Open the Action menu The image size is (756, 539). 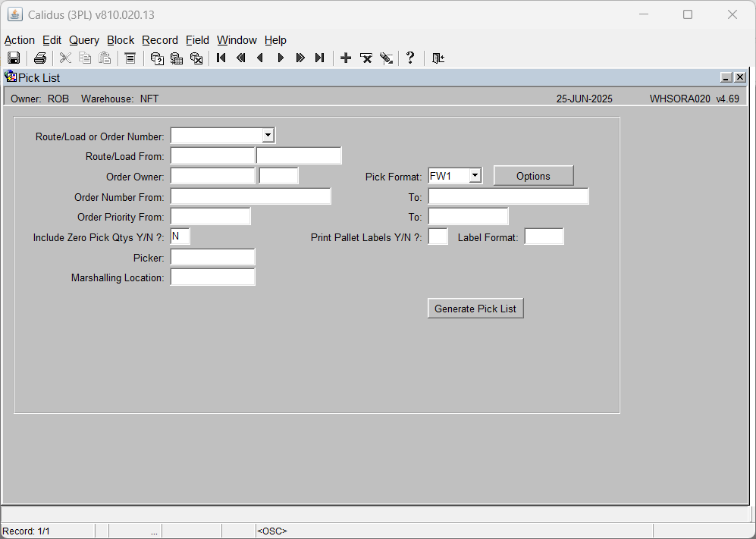point(20,40)
